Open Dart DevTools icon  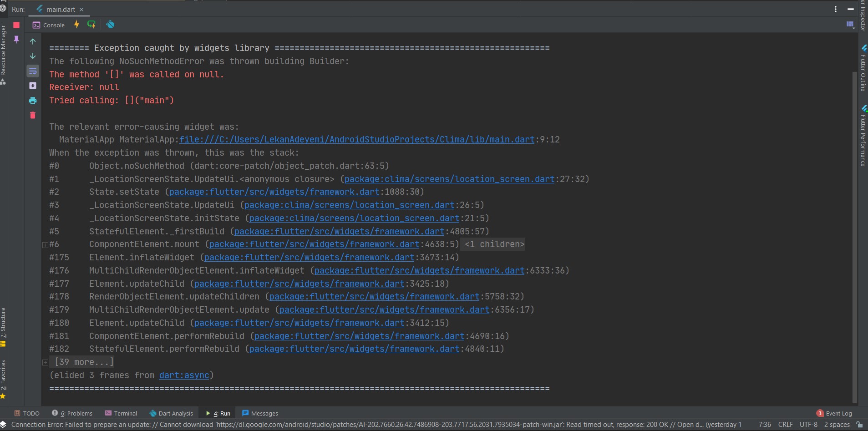coord(110,25)
